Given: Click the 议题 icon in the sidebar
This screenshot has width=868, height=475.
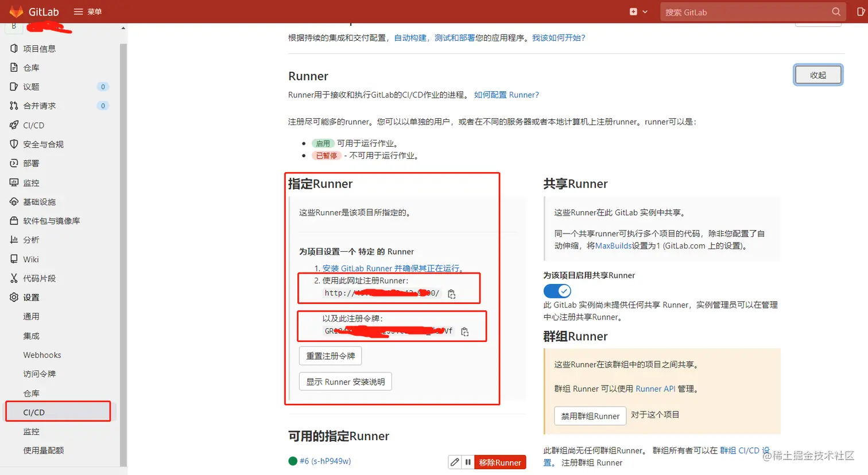Looking at the screenshot, I should [x=14, y=87].
